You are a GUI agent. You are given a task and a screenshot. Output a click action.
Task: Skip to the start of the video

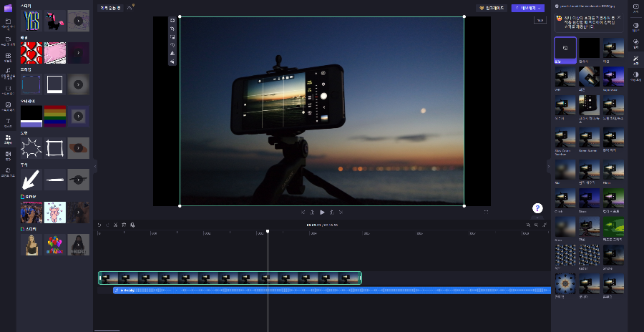[x=303, y=212]
